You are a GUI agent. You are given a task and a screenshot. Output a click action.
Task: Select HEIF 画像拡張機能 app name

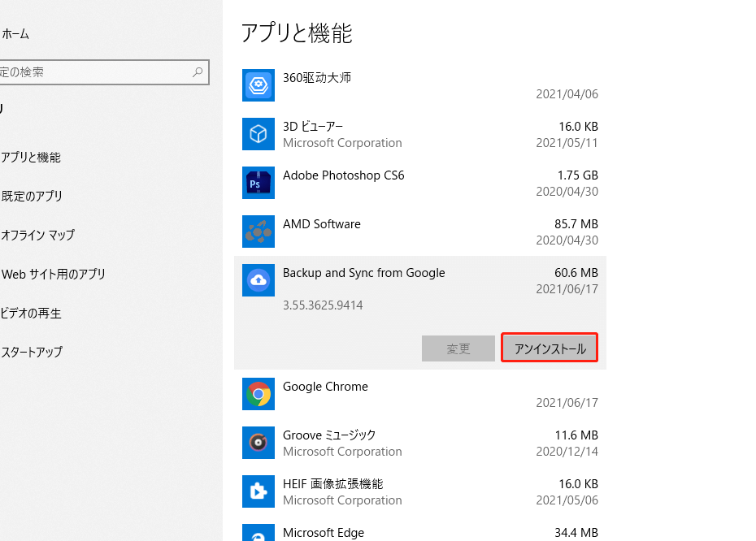coord(332,483)
